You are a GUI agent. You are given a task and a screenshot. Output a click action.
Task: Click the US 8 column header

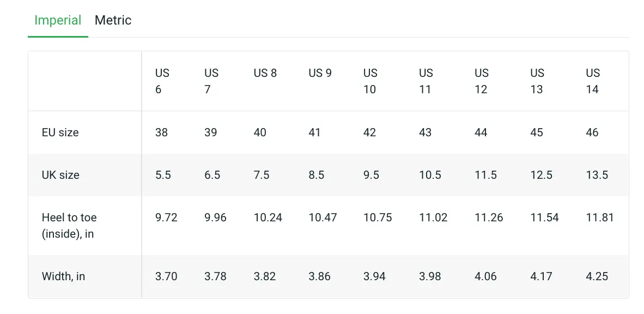click(x=265, y=73)
